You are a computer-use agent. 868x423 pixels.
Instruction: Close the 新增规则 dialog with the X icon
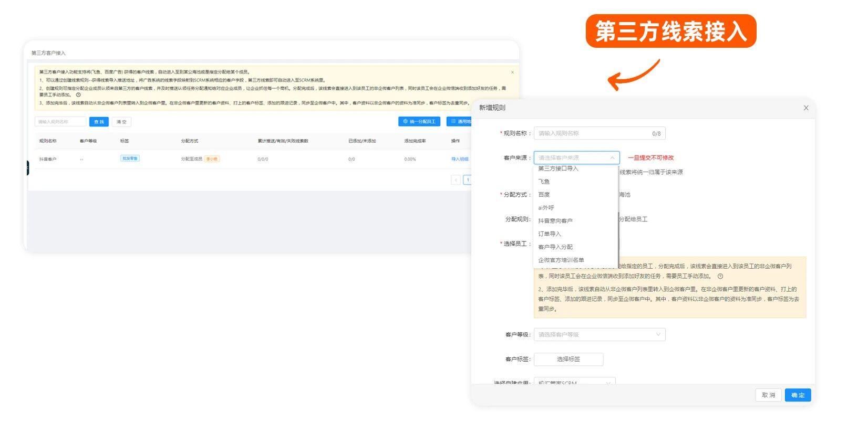click(x=805, y=108)
